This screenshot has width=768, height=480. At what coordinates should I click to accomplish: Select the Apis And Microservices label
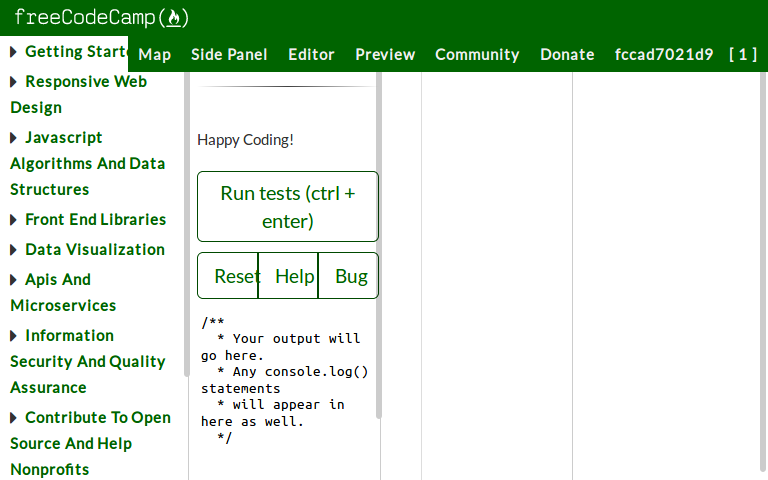pos(63,292)
